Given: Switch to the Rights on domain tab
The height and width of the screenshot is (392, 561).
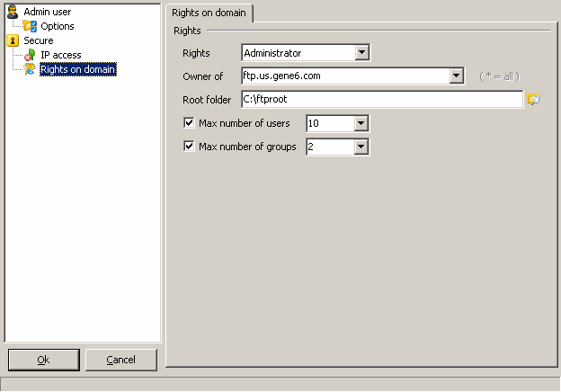Looking at the screenshot, I should [x=209, y=13].
